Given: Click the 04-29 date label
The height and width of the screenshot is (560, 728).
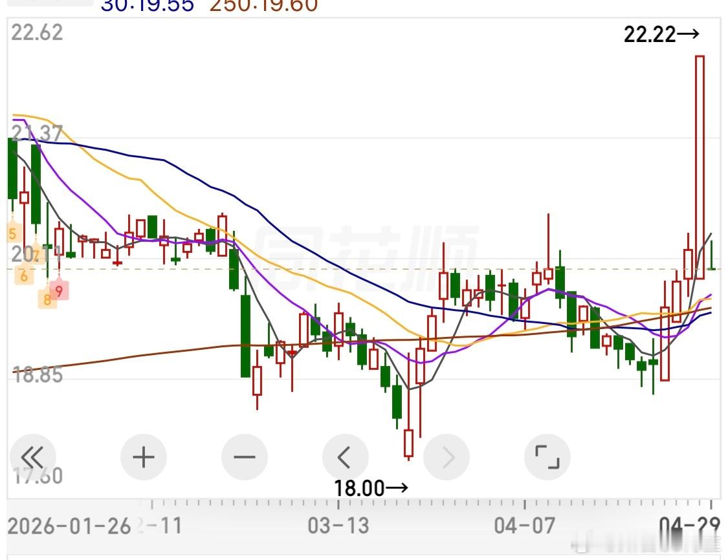Looking at the screenshot, I should tap(690, 526).
